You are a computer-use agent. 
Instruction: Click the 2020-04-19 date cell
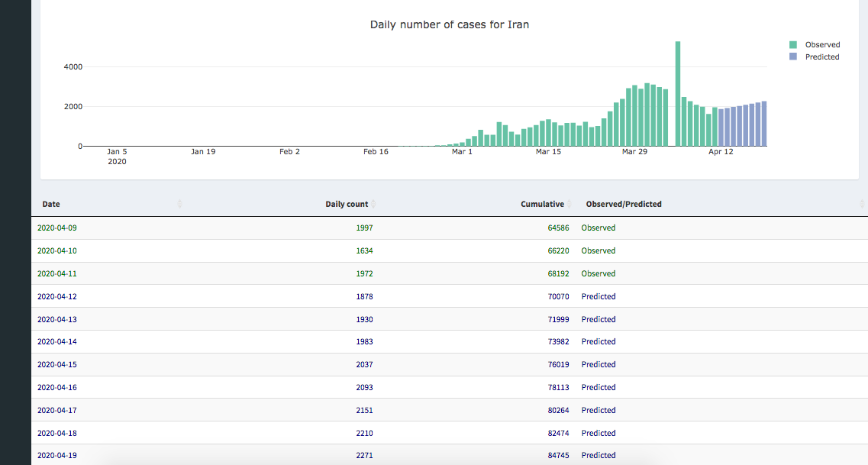(x=56, y=455)
